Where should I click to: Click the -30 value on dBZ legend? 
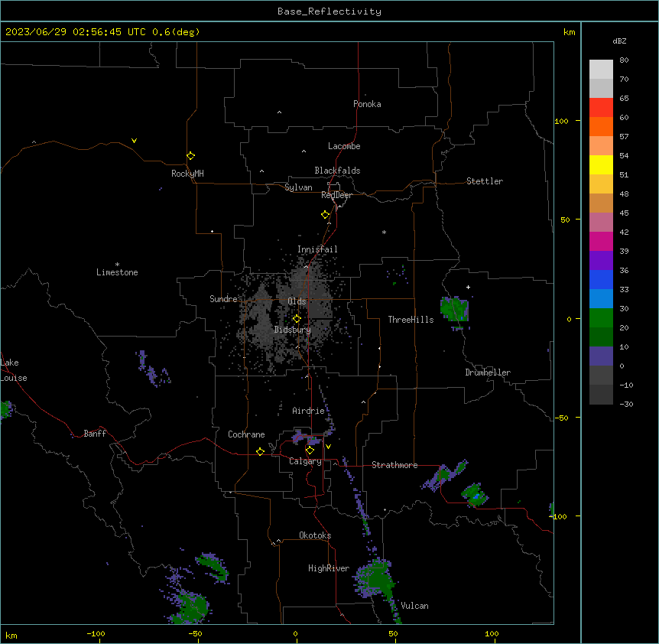(626, 404)
